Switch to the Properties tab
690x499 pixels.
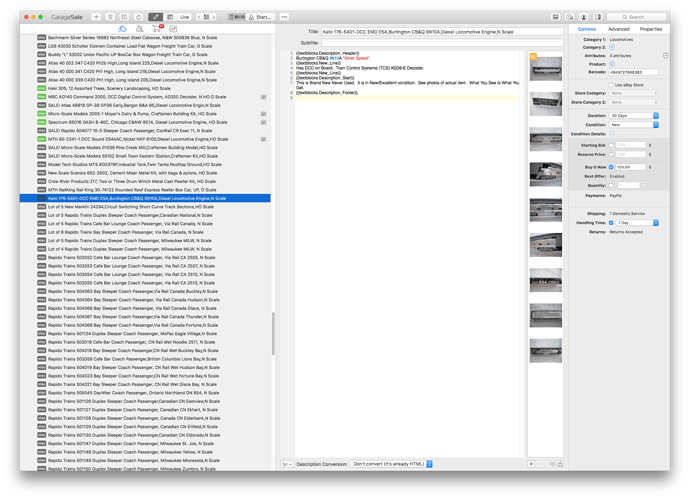click(651, 29)
